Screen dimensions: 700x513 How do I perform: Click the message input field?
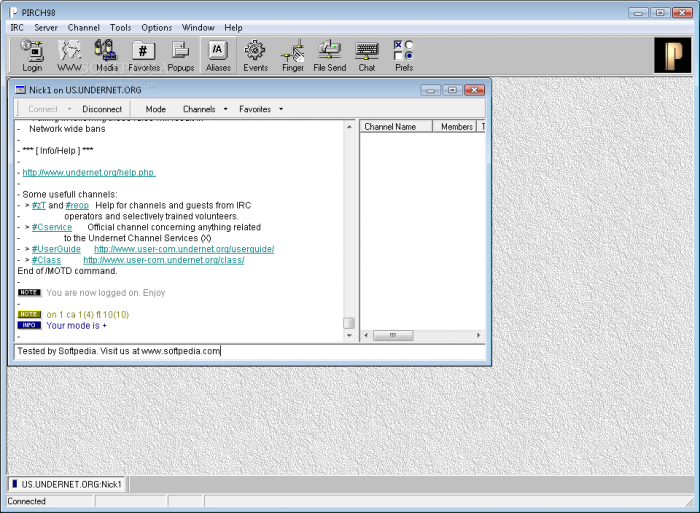coord(250,351)
